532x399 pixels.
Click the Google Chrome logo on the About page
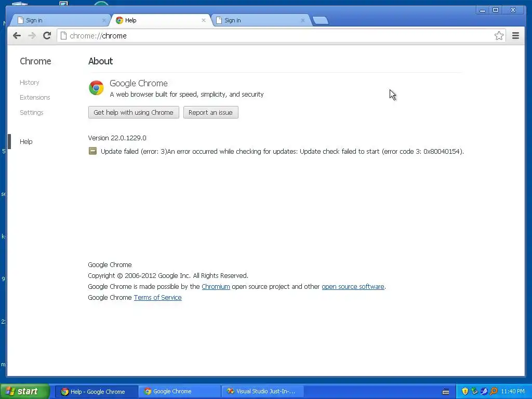(96, 88)
